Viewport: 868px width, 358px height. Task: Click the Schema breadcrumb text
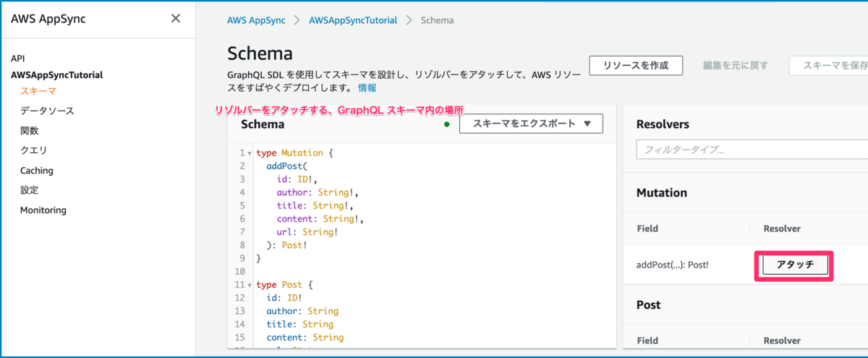[438, 20]
